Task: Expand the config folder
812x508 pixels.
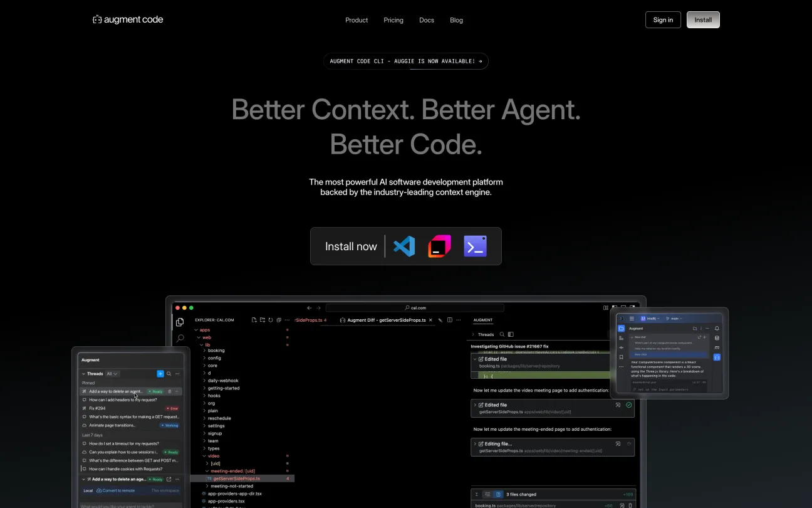Action: [212, 358]
